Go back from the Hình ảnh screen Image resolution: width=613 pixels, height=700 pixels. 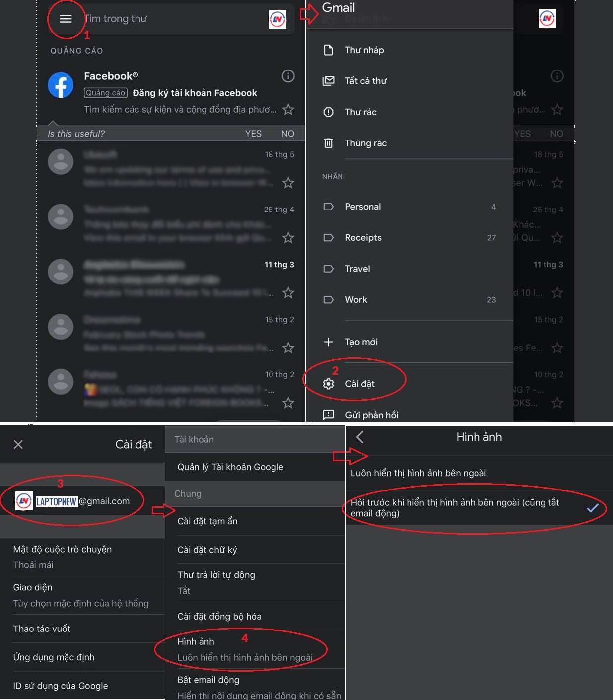point(360,437)
